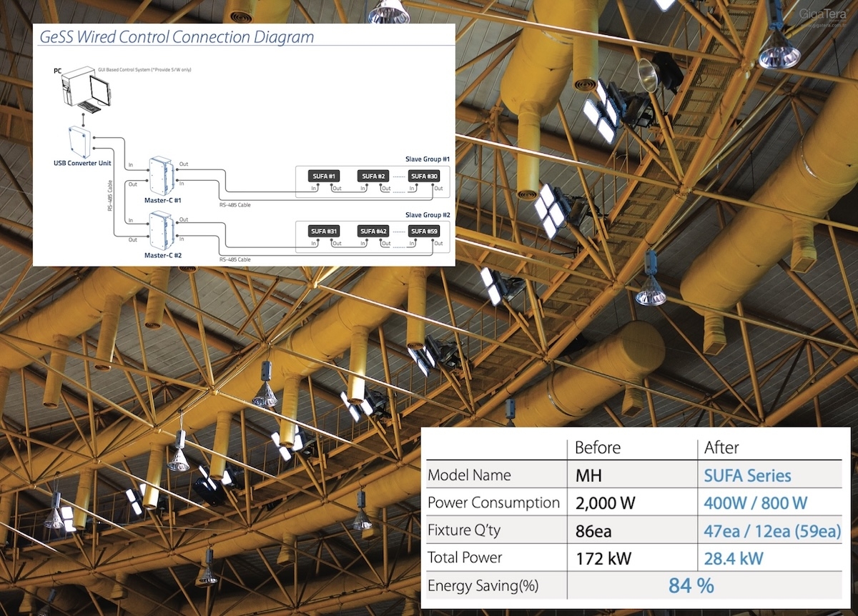Image resolution: width=858 pixels, height=616 pixels.
Task: Select the SUFA #1 node
Action: click(324, 177)
